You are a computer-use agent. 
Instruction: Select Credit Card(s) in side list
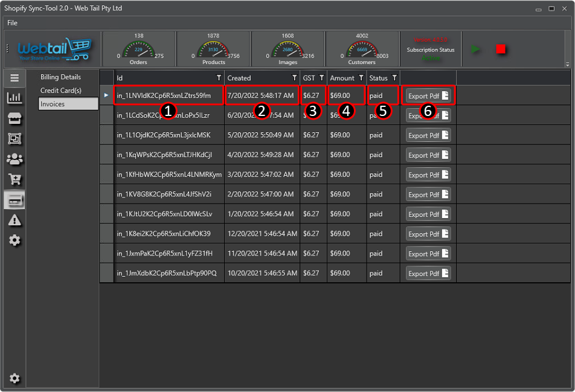(x=60, y=91)
